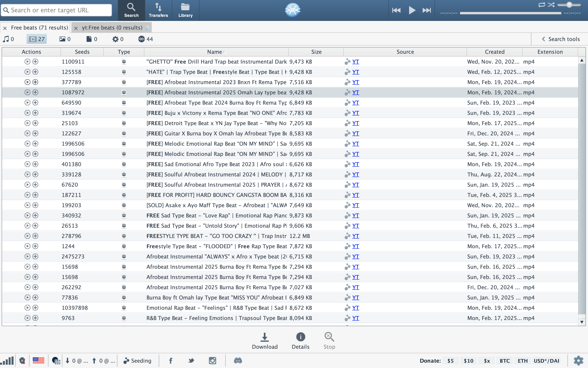Click the US flag language icon

pos(38,360)
